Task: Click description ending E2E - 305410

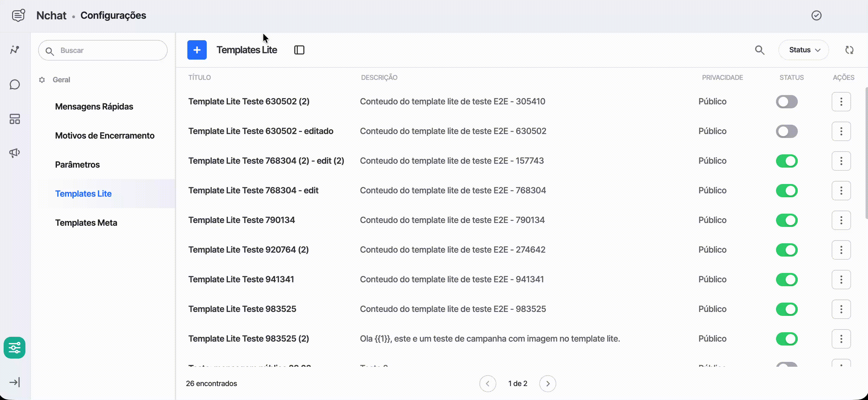Action: tap(452, 101)
